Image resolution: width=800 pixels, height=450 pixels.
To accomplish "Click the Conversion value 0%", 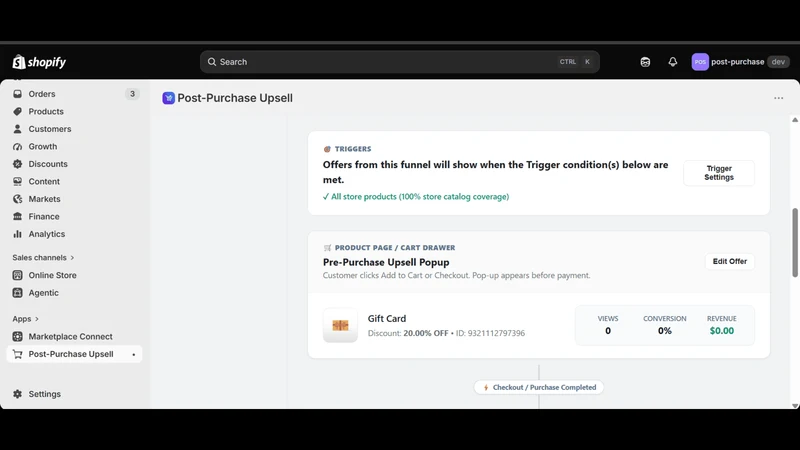I will click(x=664, y=331).
